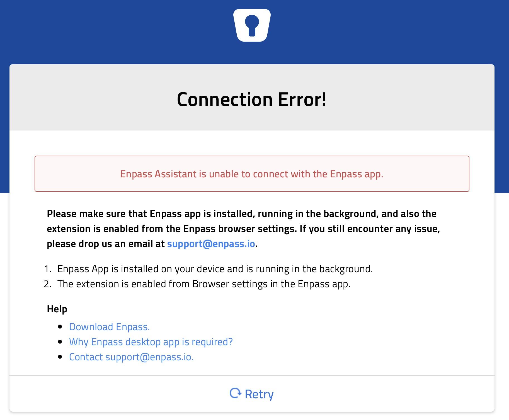The height and width of the screenshot is (420, 509).
Task: Click the Retry text label
Action: click(259, 394)
